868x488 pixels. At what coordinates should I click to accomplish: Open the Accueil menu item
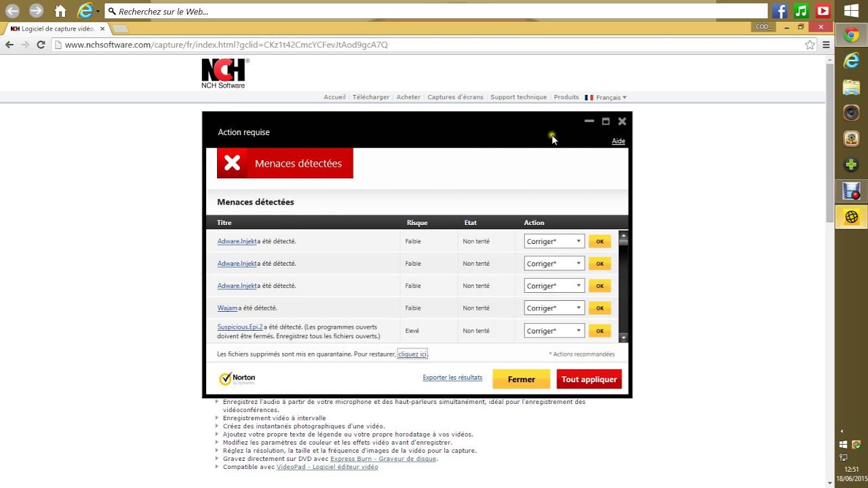point(335,97)
